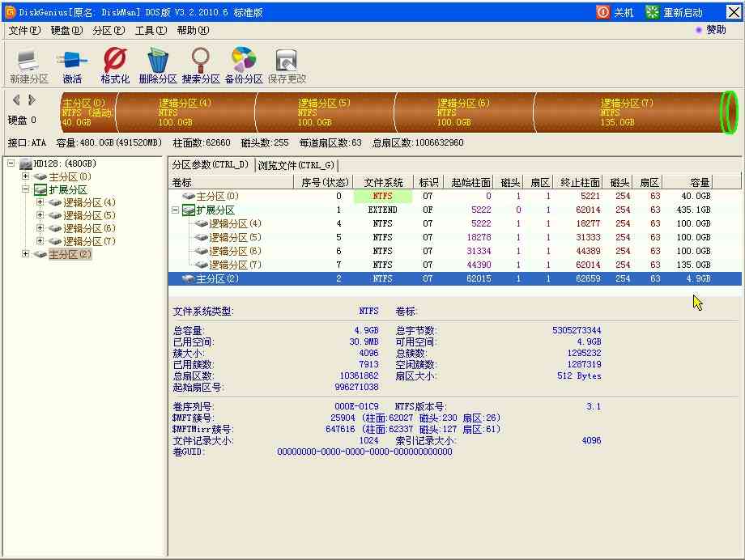Click drive icon of 主分区(2) in tree
Screen dimensions: 745x560
(x=40, y=255)
